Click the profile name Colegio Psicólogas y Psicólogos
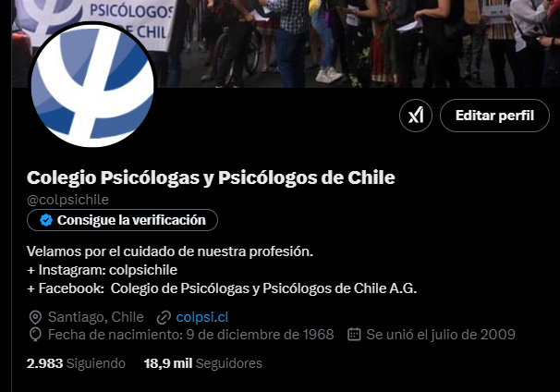 211,178
